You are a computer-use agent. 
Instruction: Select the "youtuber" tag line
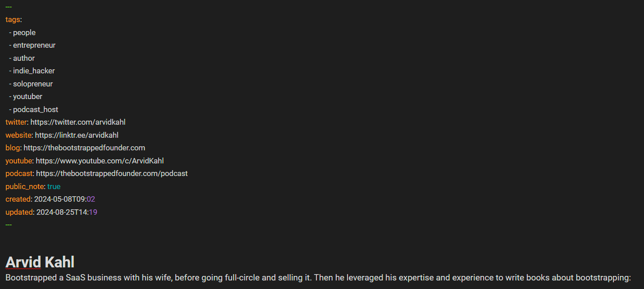point(27,96)
